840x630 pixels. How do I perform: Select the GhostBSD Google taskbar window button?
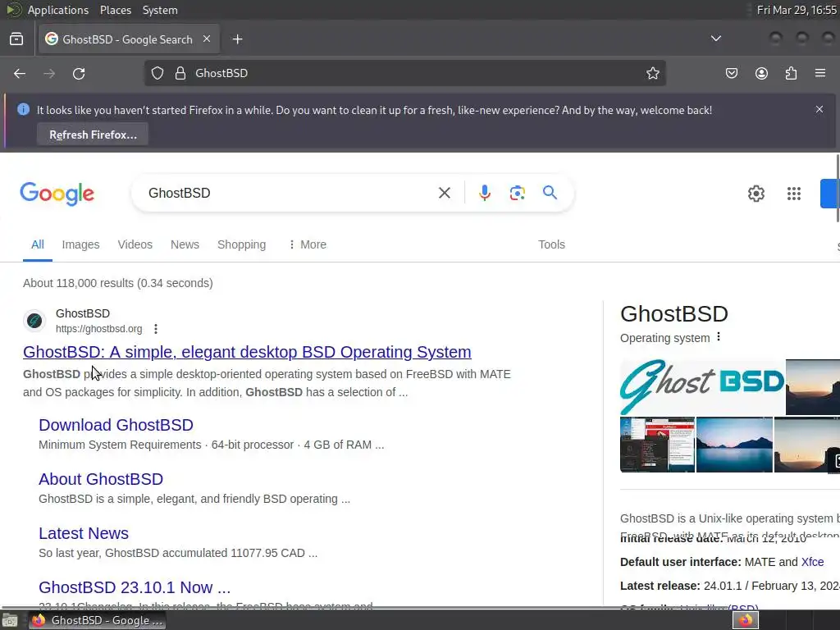tap(97, 620)
